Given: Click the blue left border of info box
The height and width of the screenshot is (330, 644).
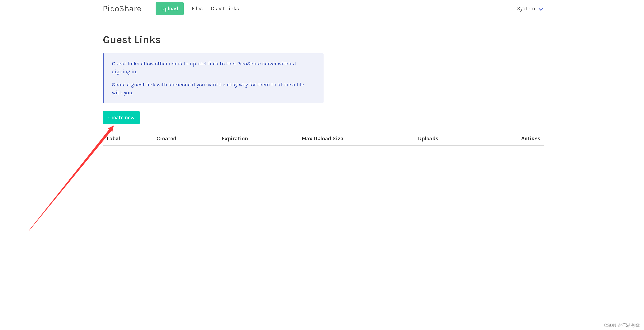Looking at the screenshot, I should pos(104,78).
